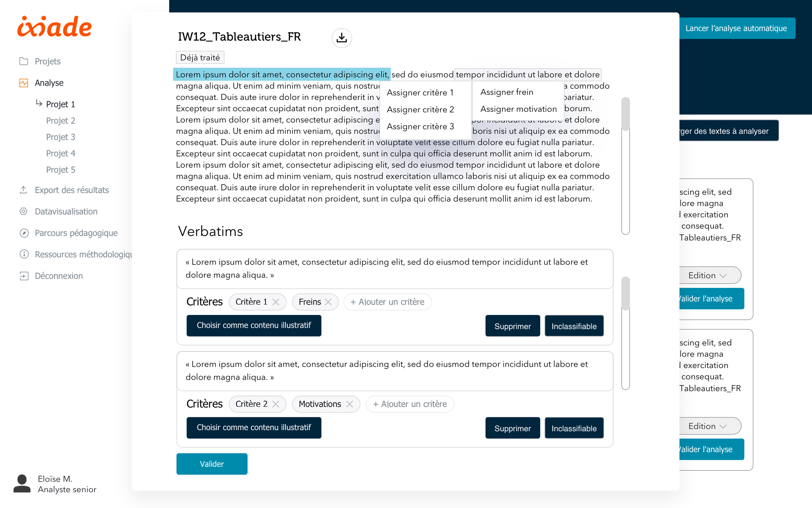812x508 pixels.
Task: Select Assigner frein in the popup menu
Action: pos(506,92)
